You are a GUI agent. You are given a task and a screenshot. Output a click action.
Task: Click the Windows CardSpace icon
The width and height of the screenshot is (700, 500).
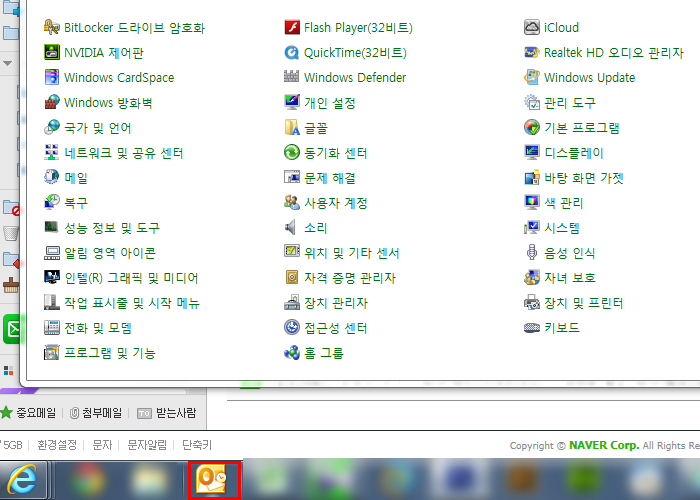(52, 77)
